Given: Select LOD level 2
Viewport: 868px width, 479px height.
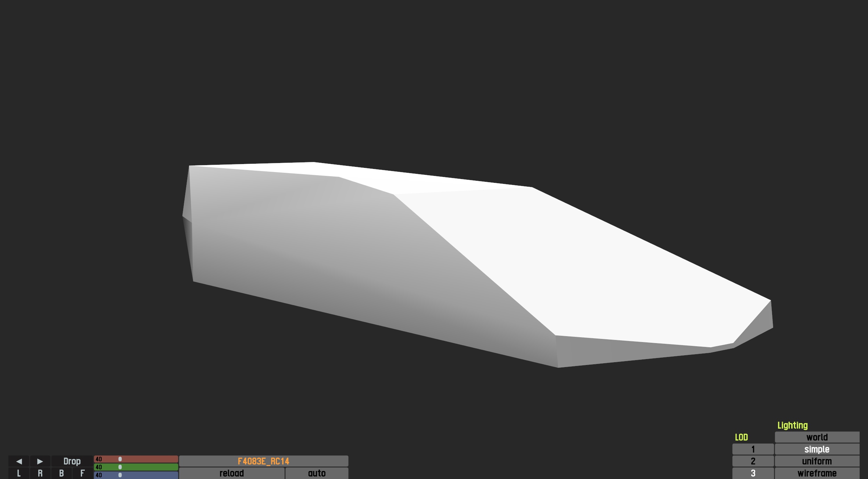Looking at the screenshot, I should (753, 461).
